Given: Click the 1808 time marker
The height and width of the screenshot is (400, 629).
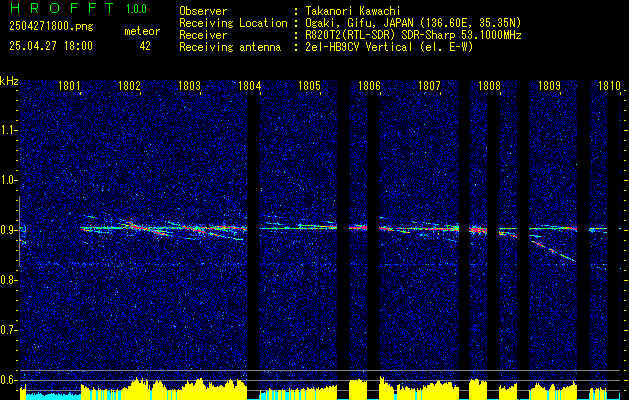Looking at the screenshot, I should pyautogui.click(x=489, y=86).
